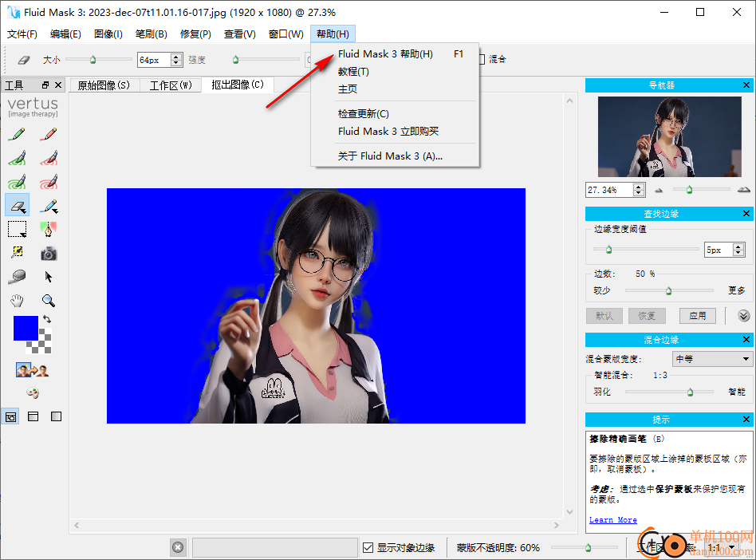Image resolution: width=756 pixels, height=560 pixels.
Task: Swap foreground and background colors arrow
Action: (x=47, y=319)
